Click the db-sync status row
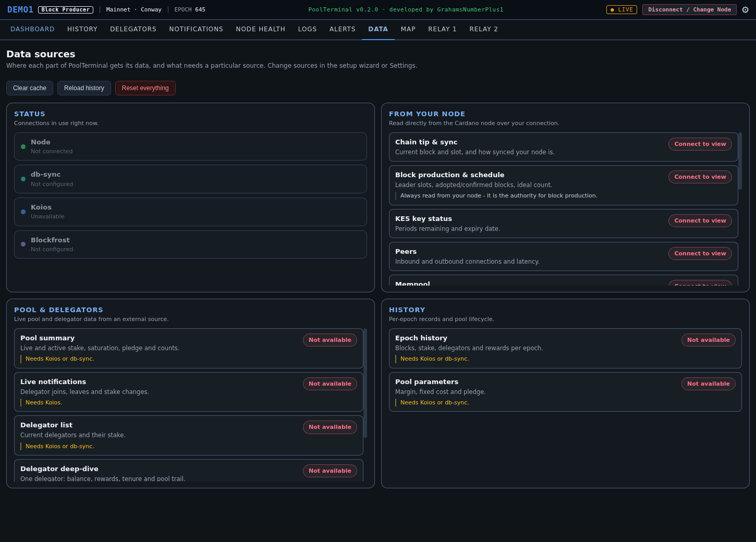756x542 pixels. [x=190, y=179]
